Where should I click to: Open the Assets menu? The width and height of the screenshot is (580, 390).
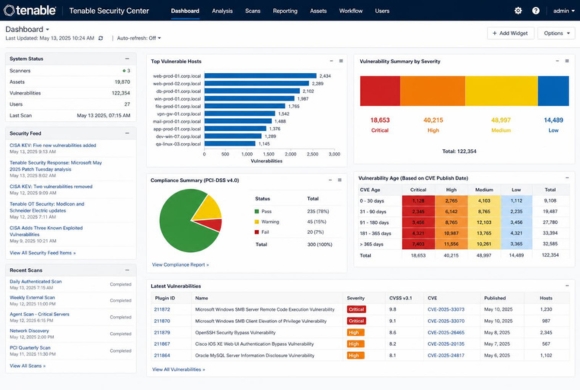click(318, 11)
